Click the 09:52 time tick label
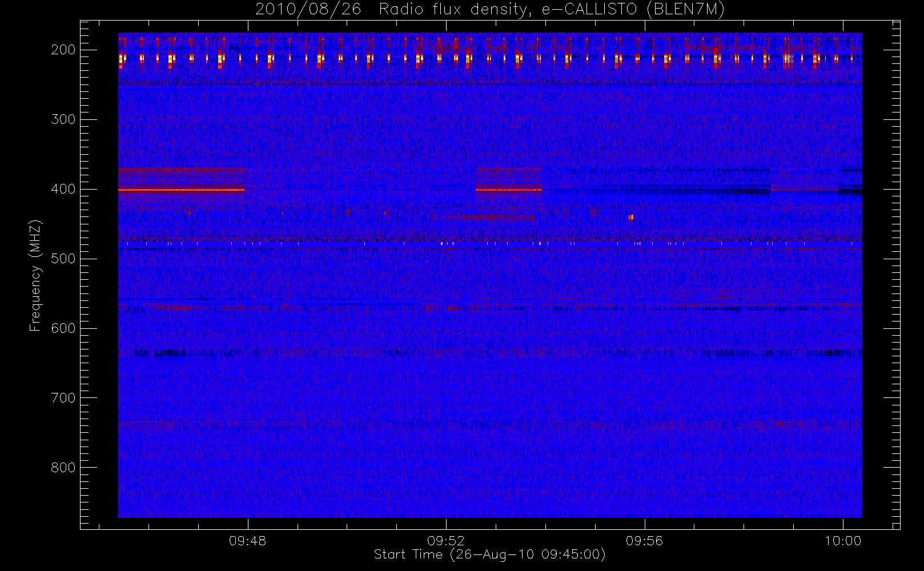The image size is (924, 571). click(446, 541)
